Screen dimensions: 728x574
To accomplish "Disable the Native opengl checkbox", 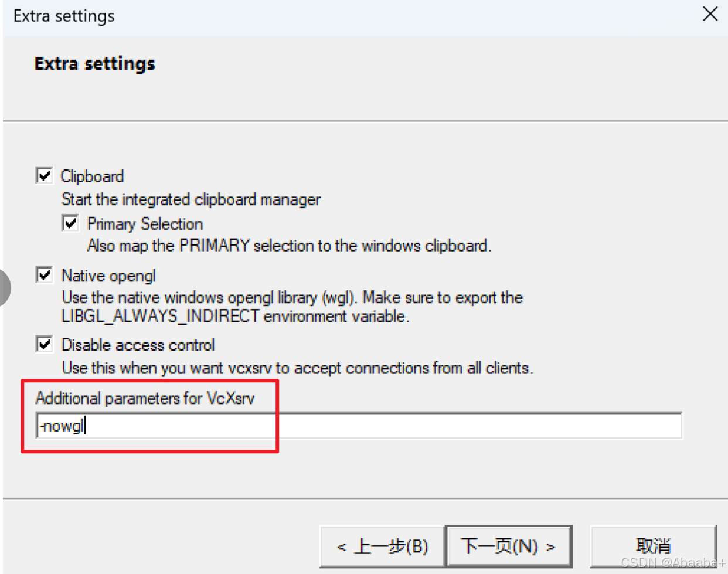I will 45,275.
